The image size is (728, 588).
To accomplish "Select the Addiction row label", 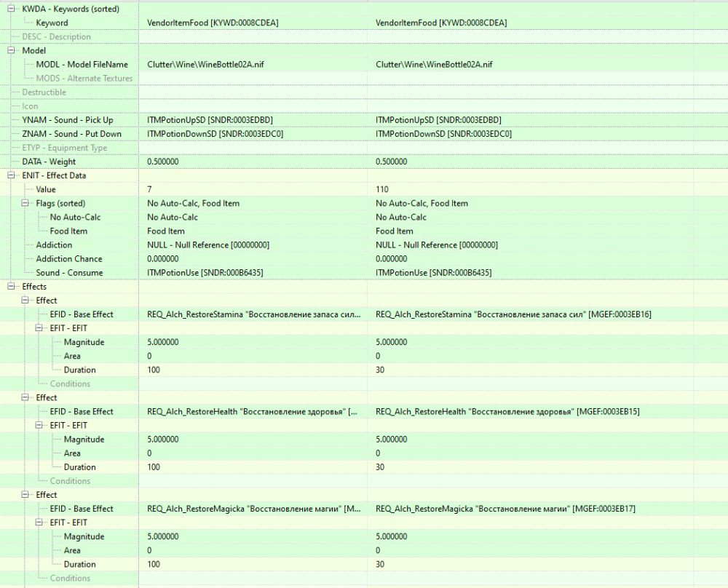I will coord(55,245).
